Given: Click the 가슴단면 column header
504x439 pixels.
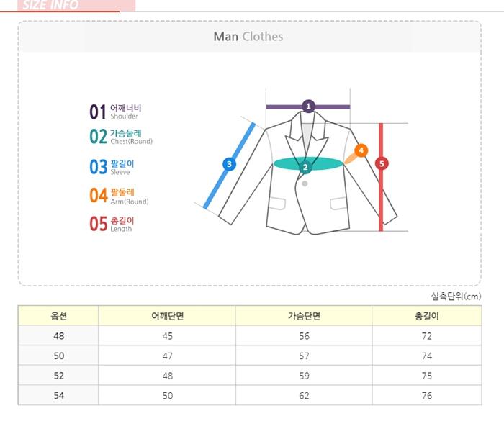Looking at the screenshot, I should [x=303, y=316].
